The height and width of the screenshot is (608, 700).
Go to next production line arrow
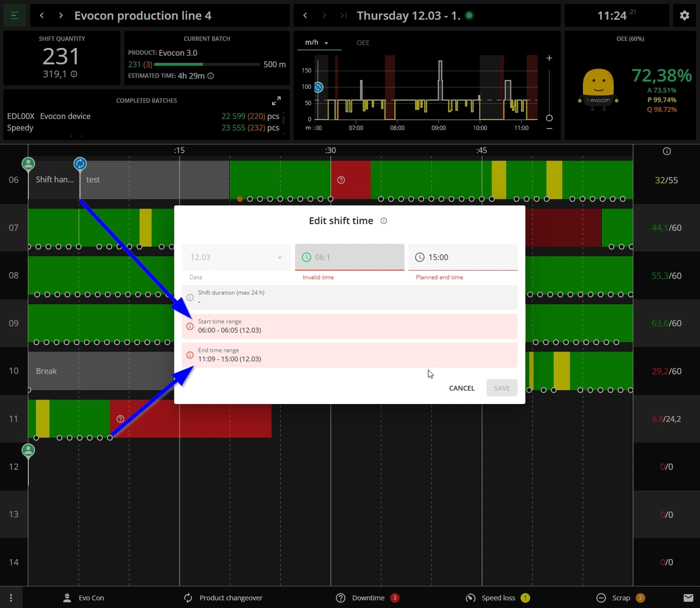click(x=60, y=15)
